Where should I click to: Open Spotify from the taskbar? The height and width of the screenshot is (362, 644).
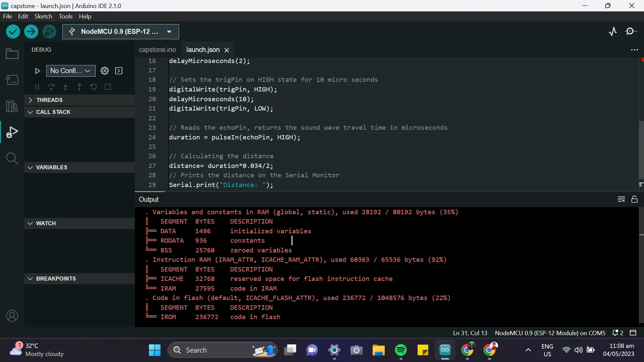pyautogui.click(x=400, y=350)
